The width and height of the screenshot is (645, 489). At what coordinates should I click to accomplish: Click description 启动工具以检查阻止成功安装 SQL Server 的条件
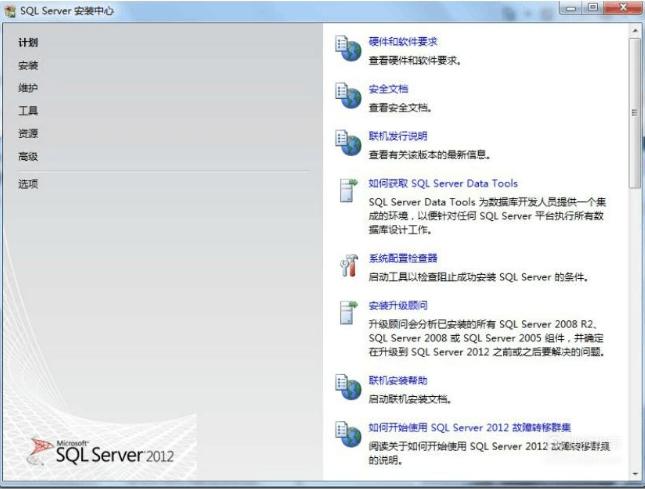[478, 277]
